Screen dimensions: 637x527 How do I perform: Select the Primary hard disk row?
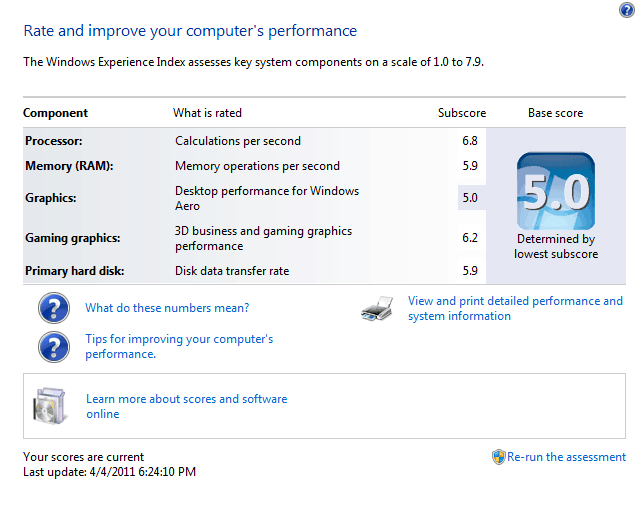click(x=255, y=271)
